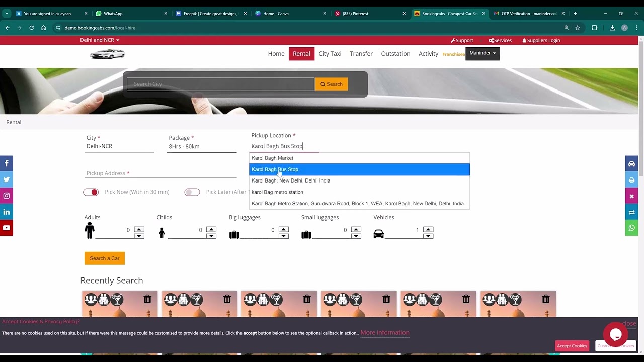Click the Bookingcabs car logo
Screen dimensions: 644x362
coord(107,54)
